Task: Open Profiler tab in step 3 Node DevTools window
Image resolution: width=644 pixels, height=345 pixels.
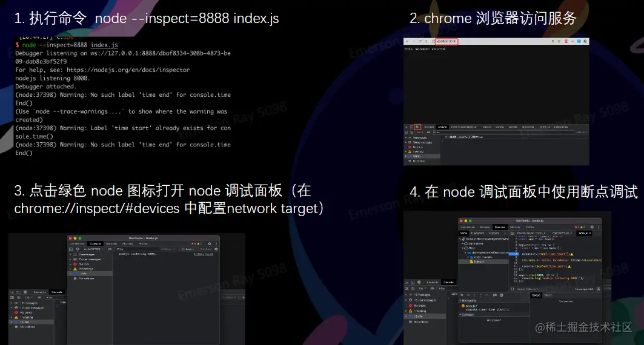Action: (x=143, y=244)
